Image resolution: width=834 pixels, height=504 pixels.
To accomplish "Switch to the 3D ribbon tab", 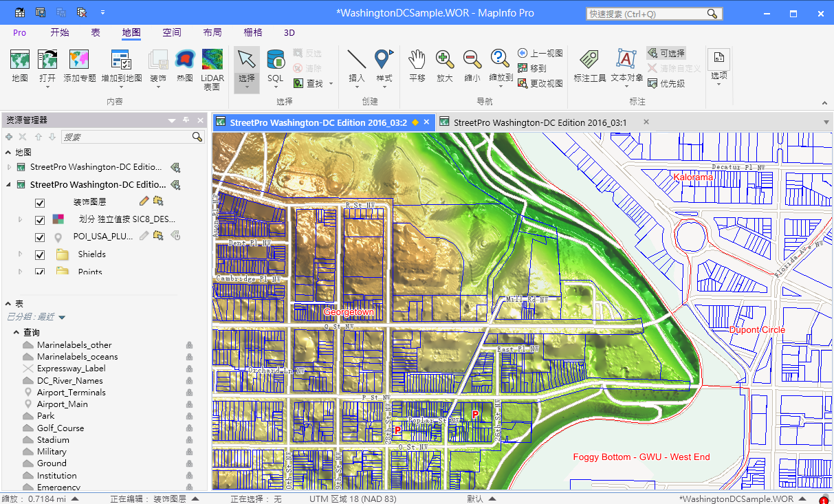I will pyautogui.click(x=289, y=32).
